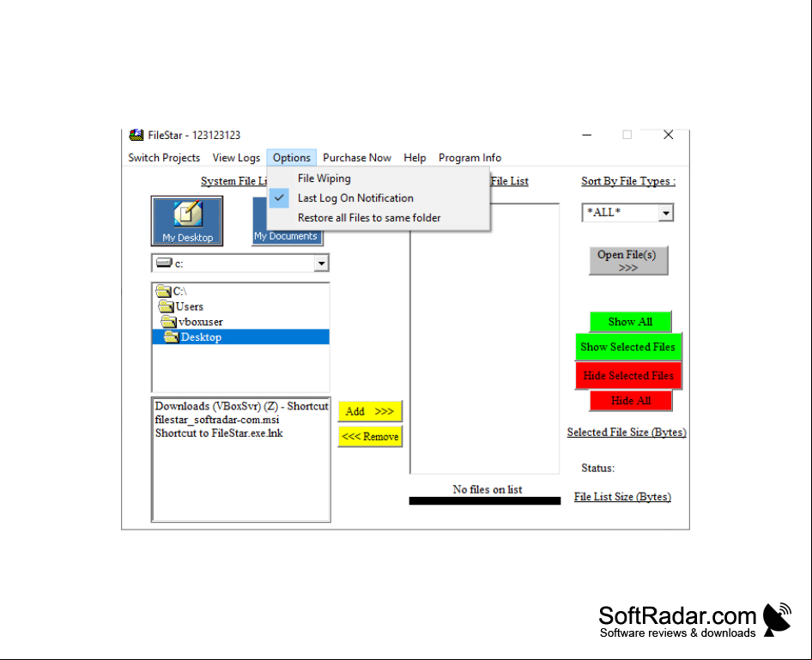The width and height of the screenshot is (812, 660).
Task: Select Users in the folder tree
Action: 189,306
